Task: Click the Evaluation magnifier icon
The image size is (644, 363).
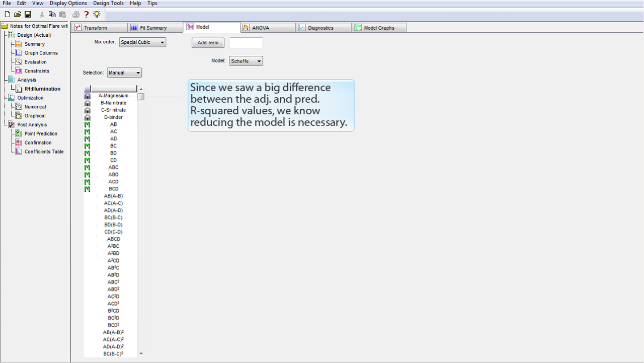Action: coord(19,62)
